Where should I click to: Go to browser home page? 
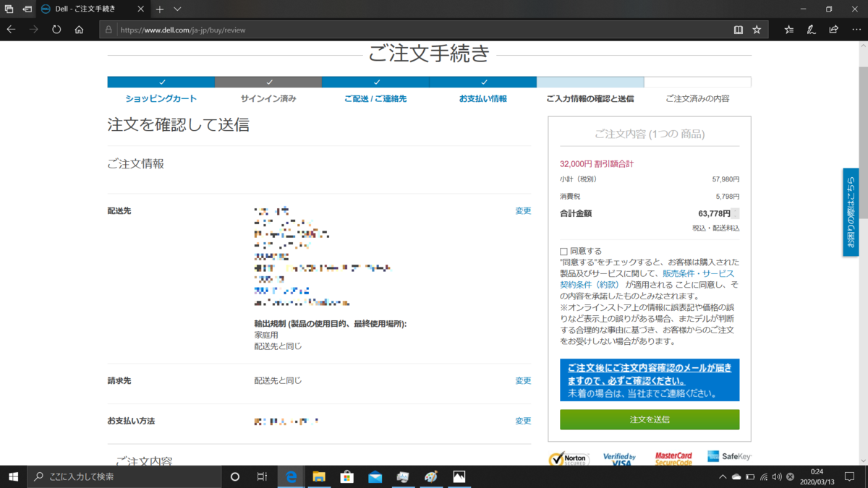(78, 30)
